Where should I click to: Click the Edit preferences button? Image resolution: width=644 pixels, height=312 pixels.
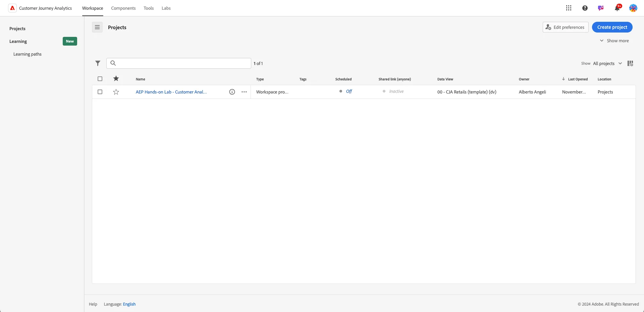(566, 27)
